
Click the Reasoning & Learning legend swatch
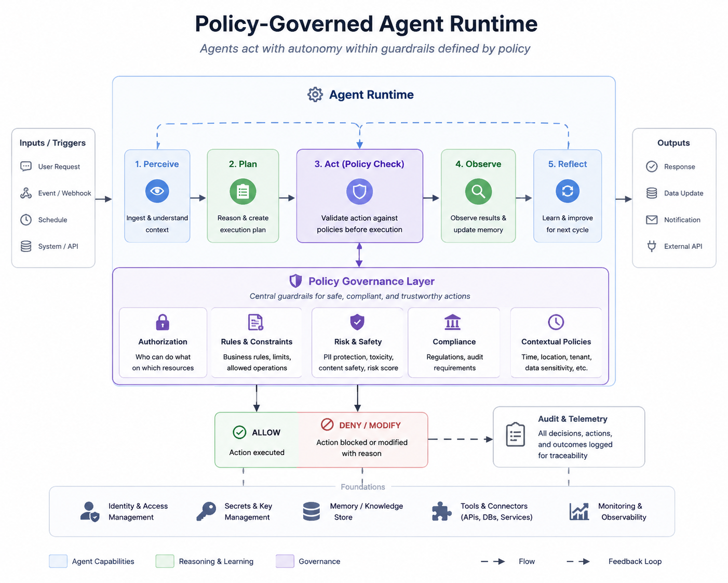pyautogui.click(x=165, y=561)
